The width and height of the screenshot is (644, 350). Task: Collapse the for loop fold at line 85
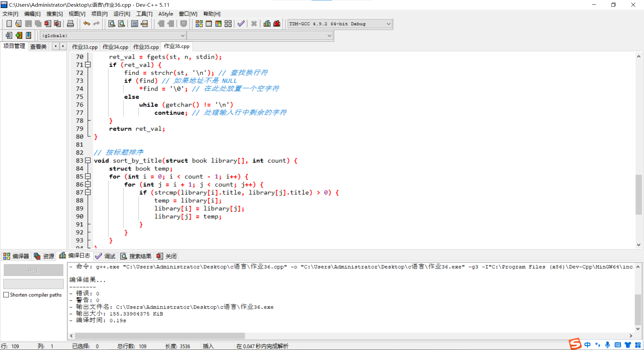pyautogui.click(x=88, y=176)
